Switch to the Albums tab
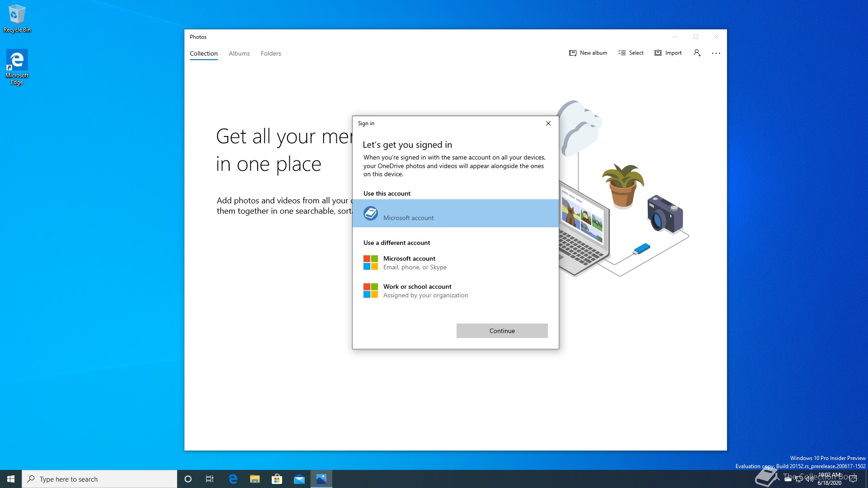 239,53
